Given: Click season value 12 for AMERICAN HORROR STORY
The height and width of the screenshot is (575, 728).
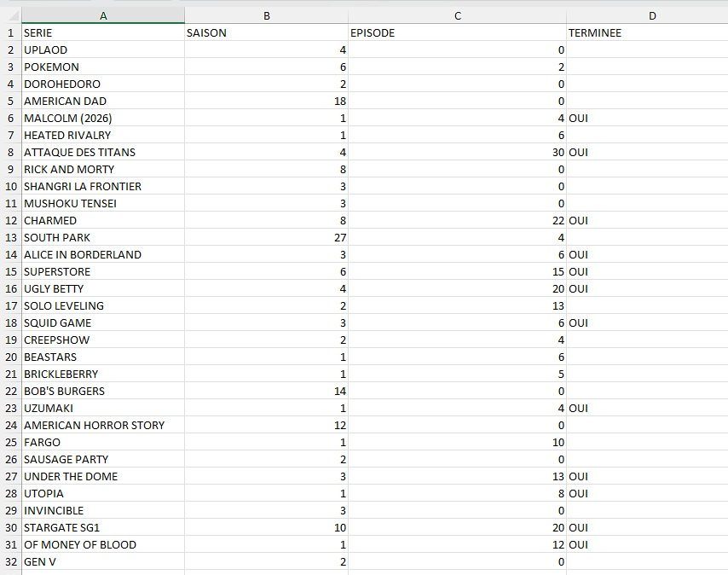Looking at the screenshot, I should point(267,426).
